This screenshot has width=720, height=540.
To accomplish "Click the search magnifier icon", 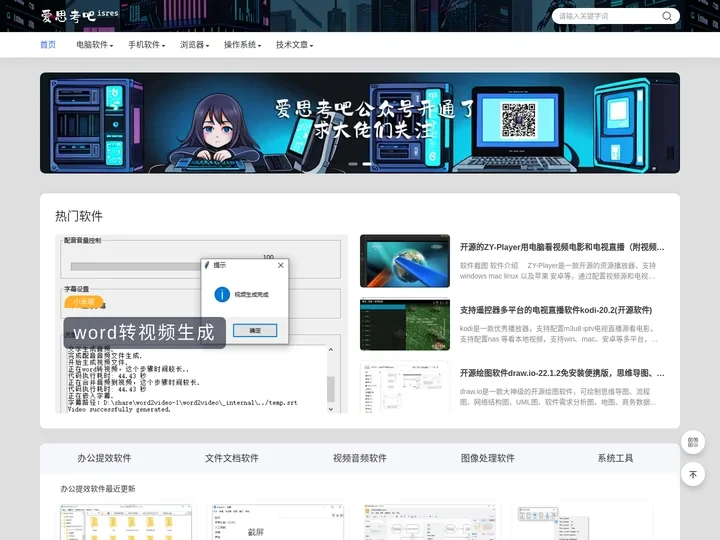I will (667, 16).
